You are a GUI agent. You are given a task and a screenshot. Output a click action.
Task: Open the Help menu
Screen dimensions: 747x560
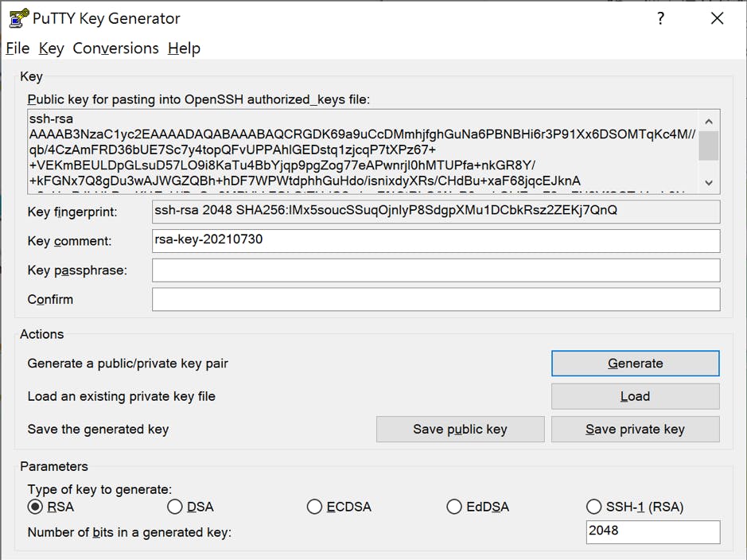tap(184, 49)
